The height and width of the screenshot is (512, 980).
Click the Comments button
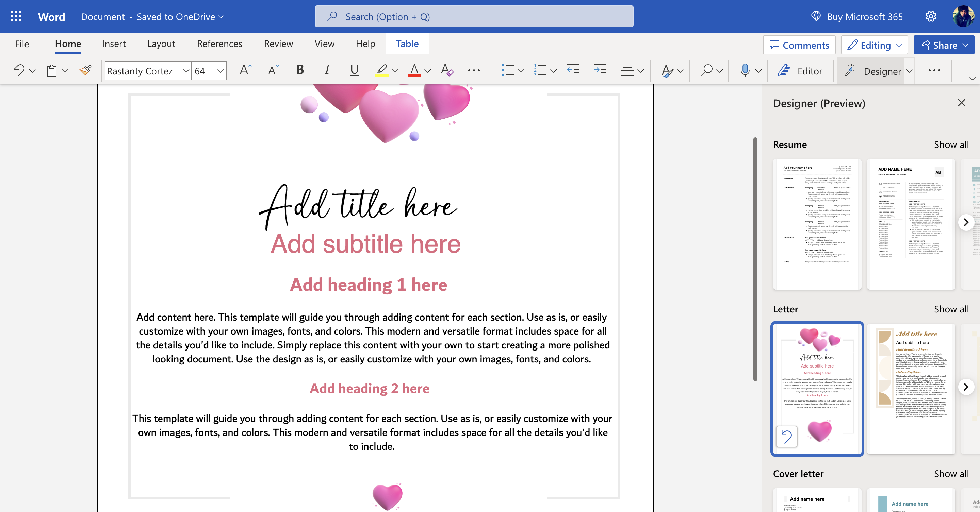(x=799, y=45)
